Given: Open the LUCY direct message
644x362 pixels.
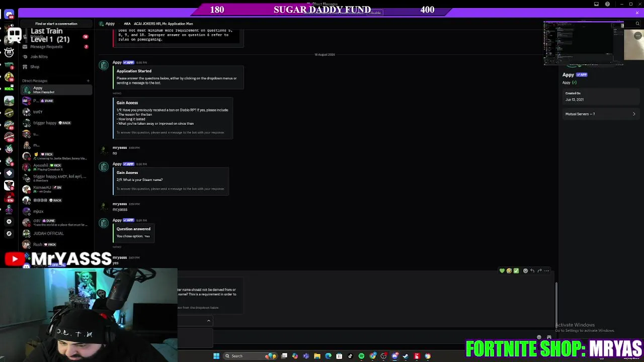Looking at the screenshot, I should 56,112.
